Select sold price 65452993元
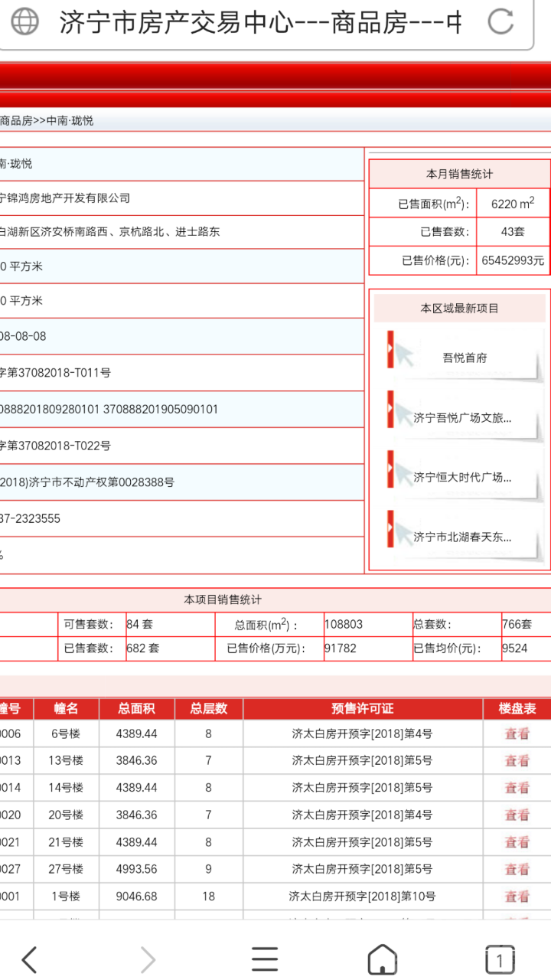The height and width of the screenshot is (980, 551). (x=513, y=260)
